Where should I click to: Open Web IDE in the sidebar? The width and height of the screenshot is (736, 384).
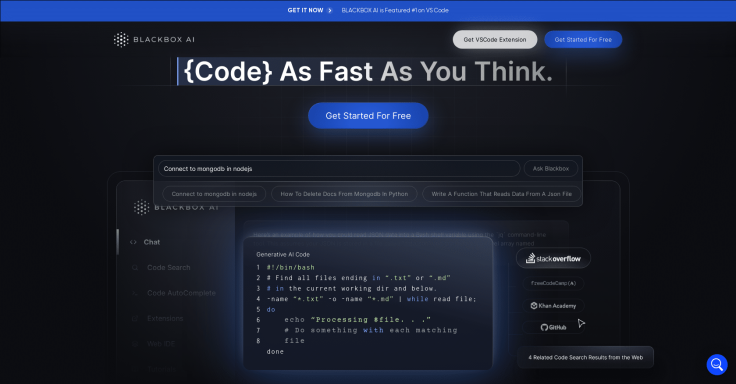point(161,344)
